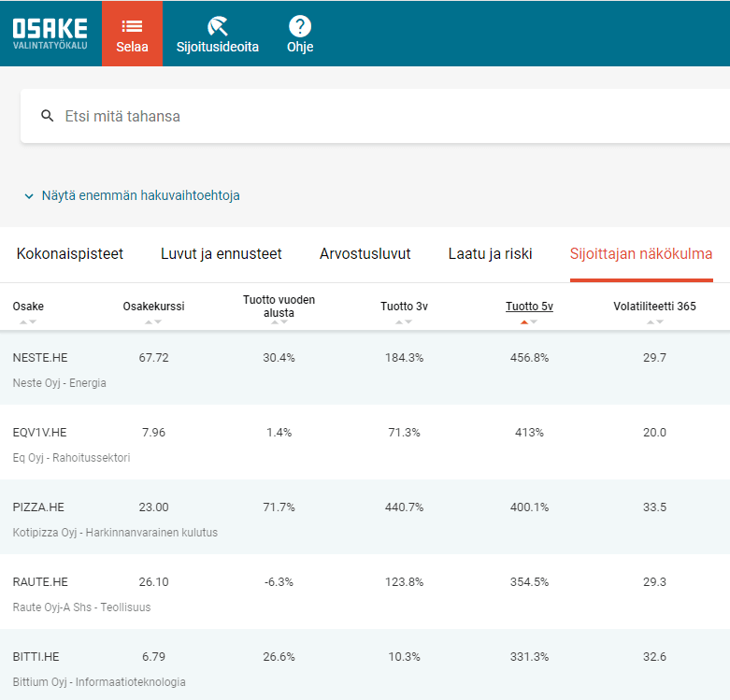This screenshot has width=730, height=700.
Task: Sort by the Tuotto 3v header
Action: coord(404,307)
